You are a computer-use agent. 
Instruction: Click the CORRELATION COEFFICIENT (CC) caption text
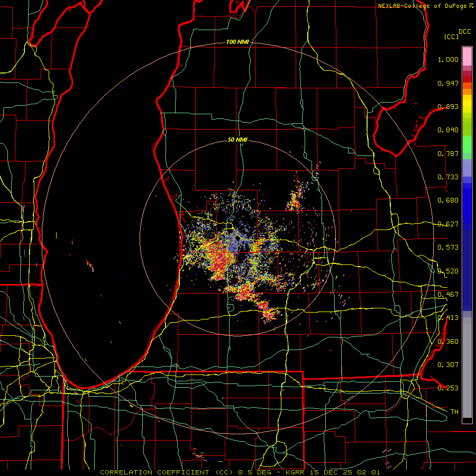[x=166, y=472]
